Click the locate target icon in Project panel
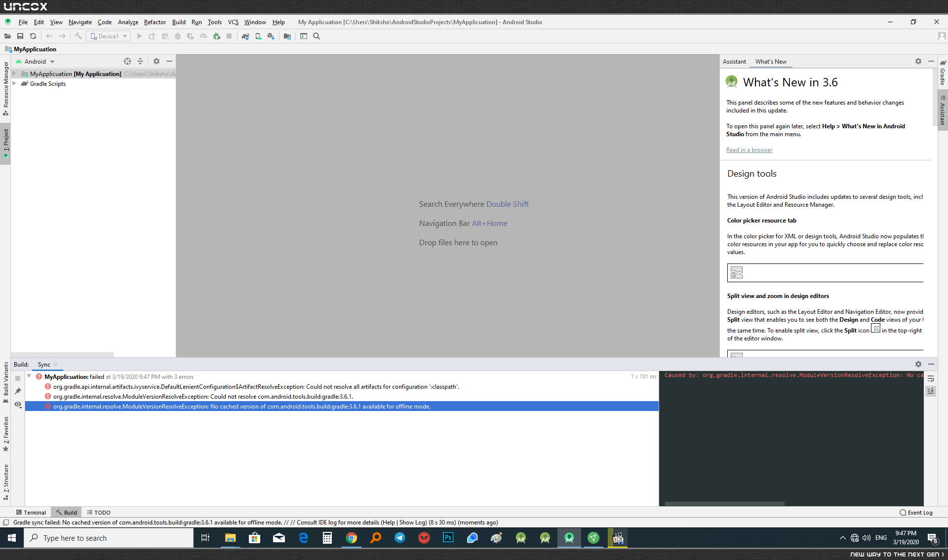This screenshot has height=560, width=948. [127, 61]
